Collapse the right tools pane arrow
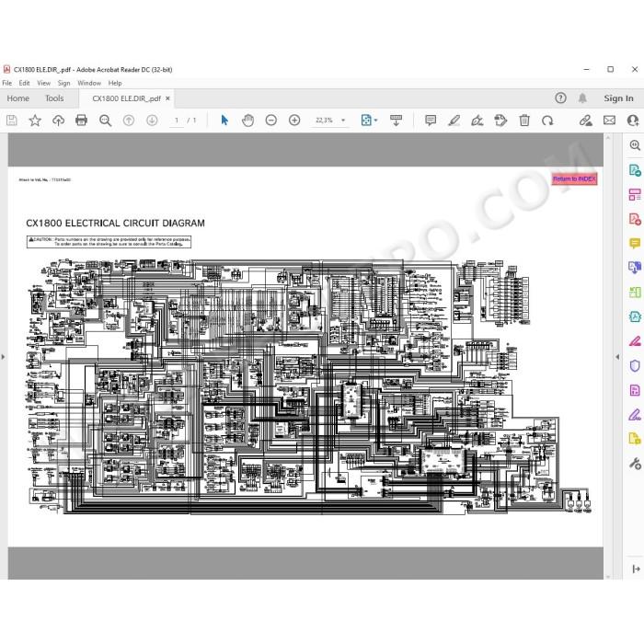The height and width of the screenshot is (644, 644). pyautogui.click(x=617, y=357)
